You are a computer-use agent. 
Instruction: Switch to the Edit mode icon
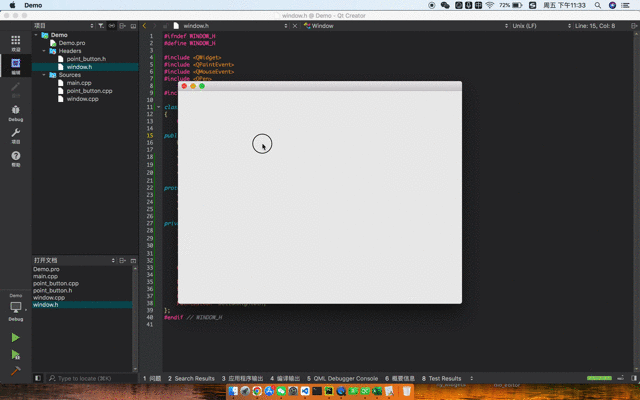[16, 66]
